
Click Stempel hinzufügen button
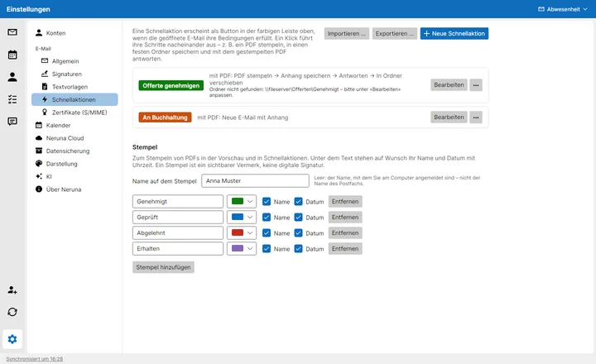coord(163,267)
